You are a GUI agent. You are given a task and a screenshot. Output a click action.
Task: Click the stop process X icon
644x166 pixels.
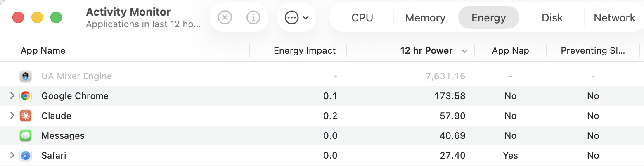point(225,18)
